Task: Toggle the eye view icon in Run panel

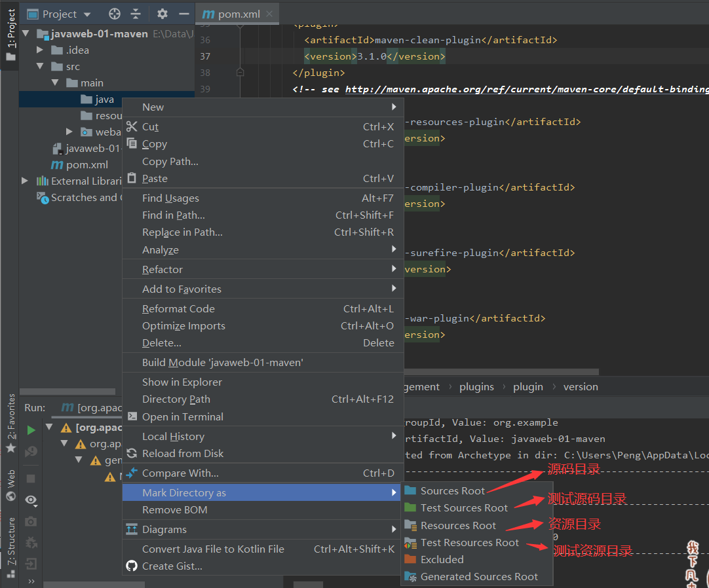Action: tap(31, 500)
